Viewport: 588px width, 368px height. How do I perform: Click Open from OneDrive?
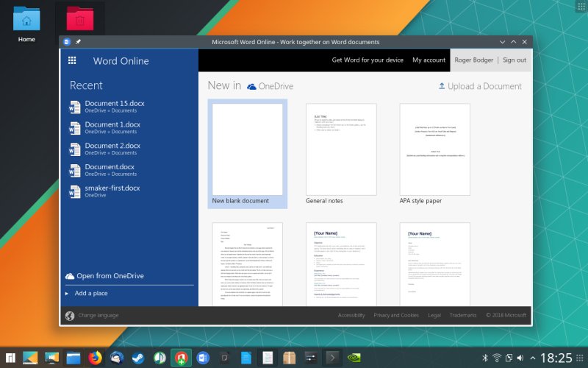(x=110, y=276)
